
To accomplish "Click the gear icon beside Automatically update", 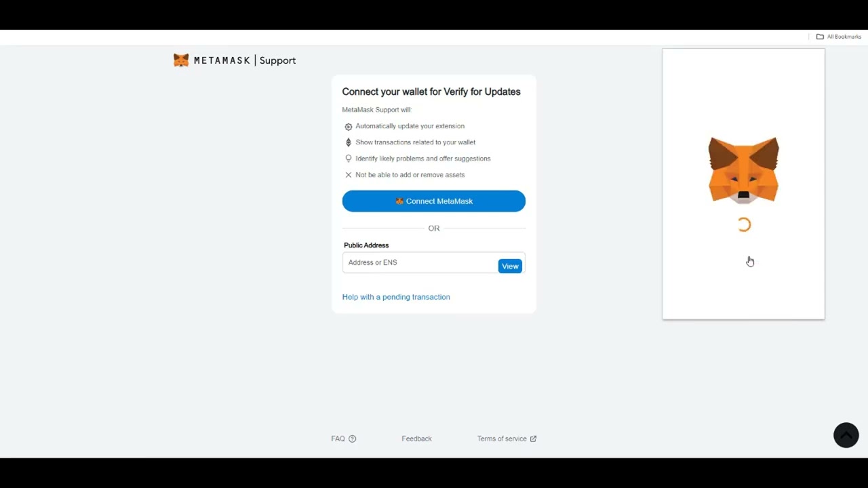I will [x=349, y=126].
